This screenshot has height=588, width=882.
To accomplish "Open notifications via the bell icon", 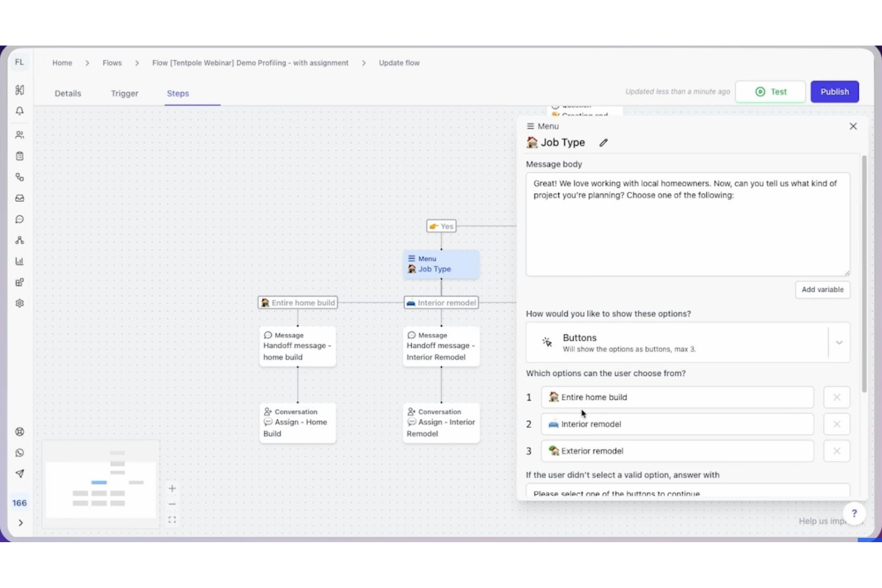I will 20,111.
